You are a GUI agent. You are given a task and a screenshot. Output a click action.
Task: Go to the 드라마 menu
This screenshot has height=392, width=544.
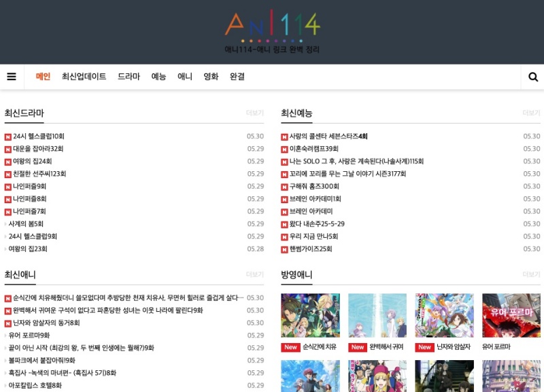click(129, 77)
